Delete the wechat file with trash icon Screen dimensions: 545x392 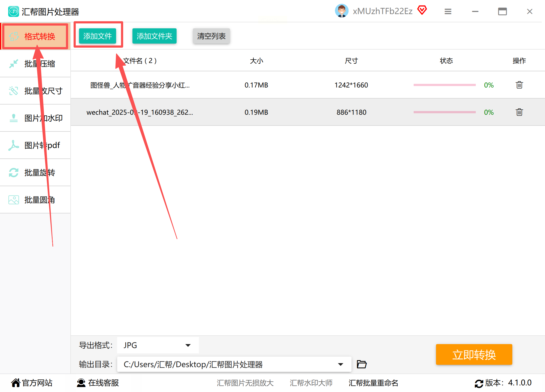coord(519,112)
